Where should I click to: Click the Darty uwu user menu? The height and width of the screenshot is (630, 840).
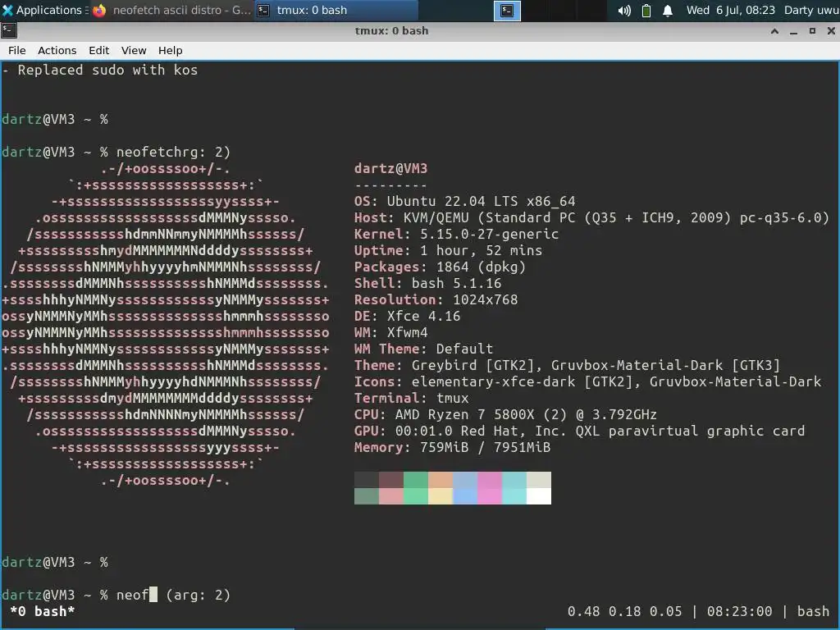(811, 10)
